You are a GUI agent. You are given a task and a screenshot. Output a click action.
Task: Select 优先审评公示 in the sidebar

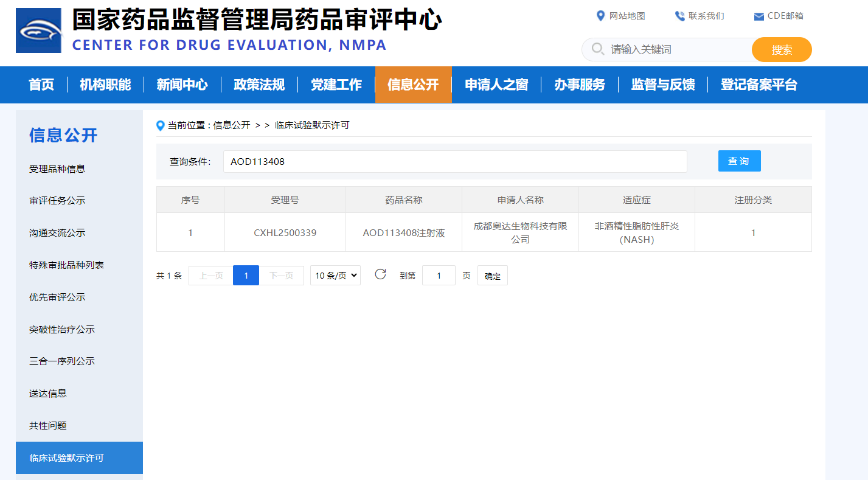coord(57,297)
